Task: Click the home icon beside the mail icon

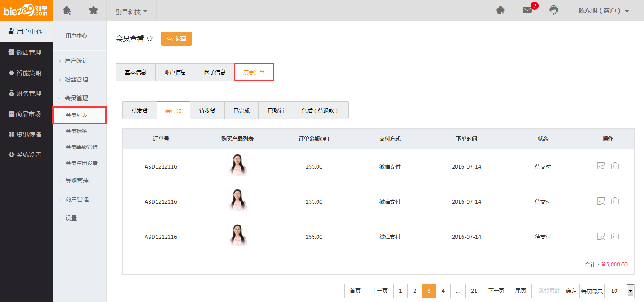Action: (x=500, y=11)
